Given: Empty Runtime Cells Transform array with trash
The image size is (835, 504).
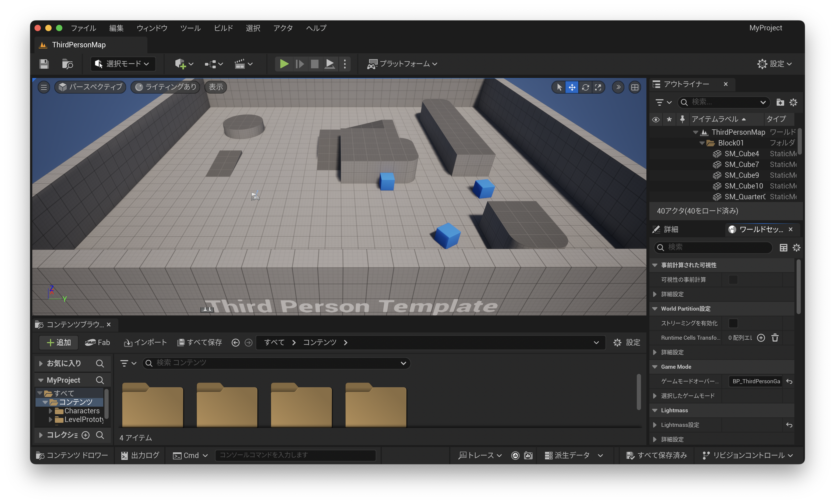Looking at the screenshot, I should [775, 338].
